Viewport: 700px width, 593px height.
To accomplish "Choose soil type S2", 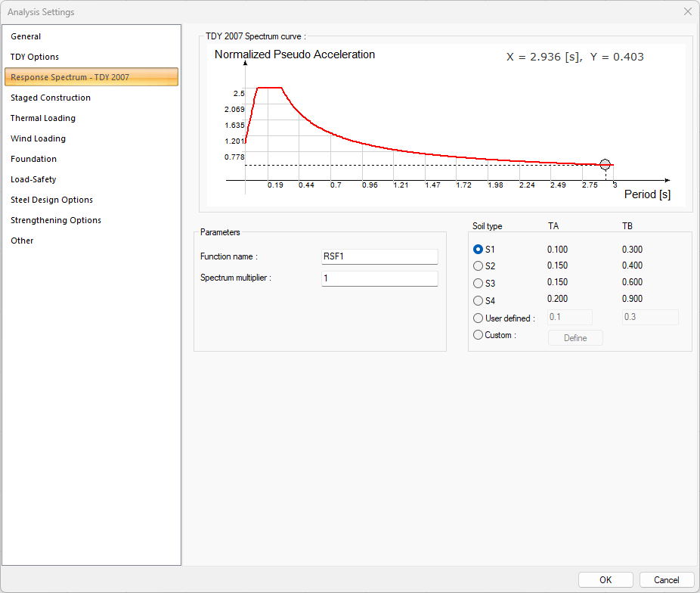I will 478,266.
